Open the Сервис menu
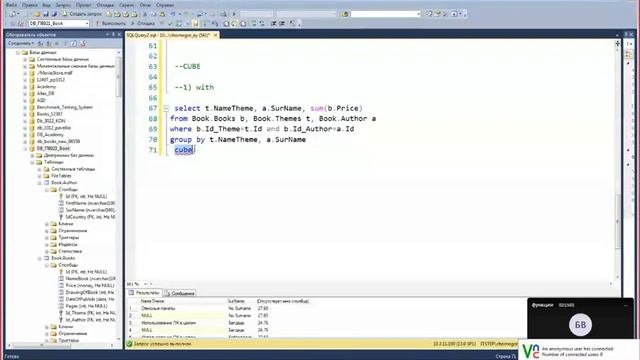Viewport: 640px width, 360px height. [x=127, y=5]
